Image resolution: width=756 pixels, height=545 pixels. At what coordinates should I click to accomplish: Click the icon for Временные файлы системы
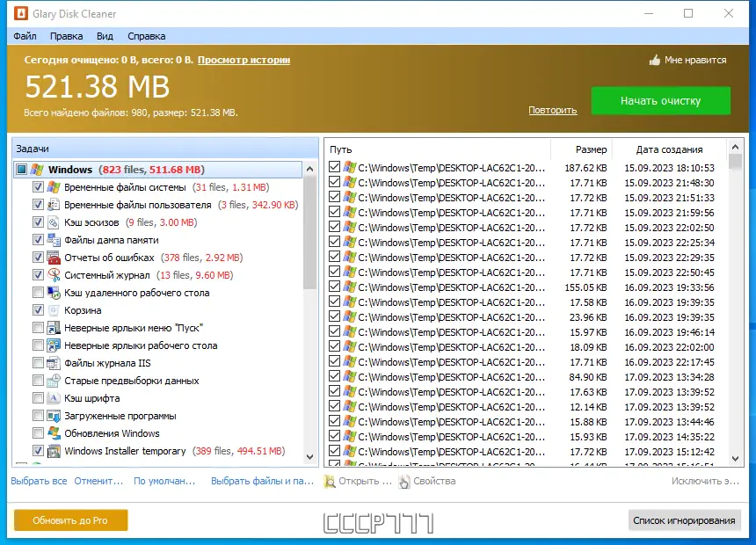tap(54, 187)
